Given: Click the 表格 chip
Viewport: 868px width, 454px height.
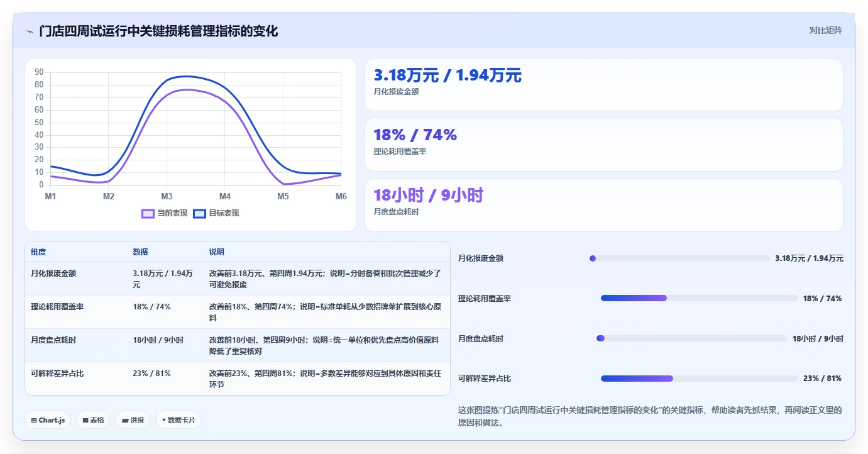Looking at the screenshot, I should point(93,420).
